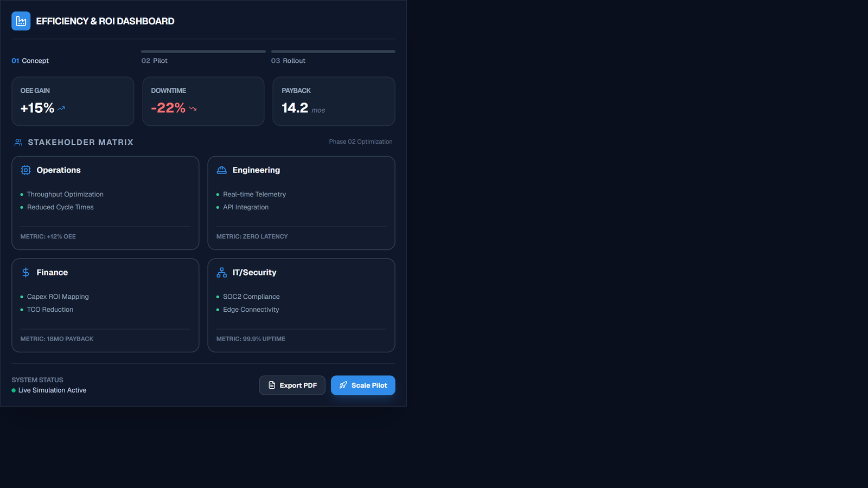Click the upward trend arrow beside +15%

click(61, 108)
